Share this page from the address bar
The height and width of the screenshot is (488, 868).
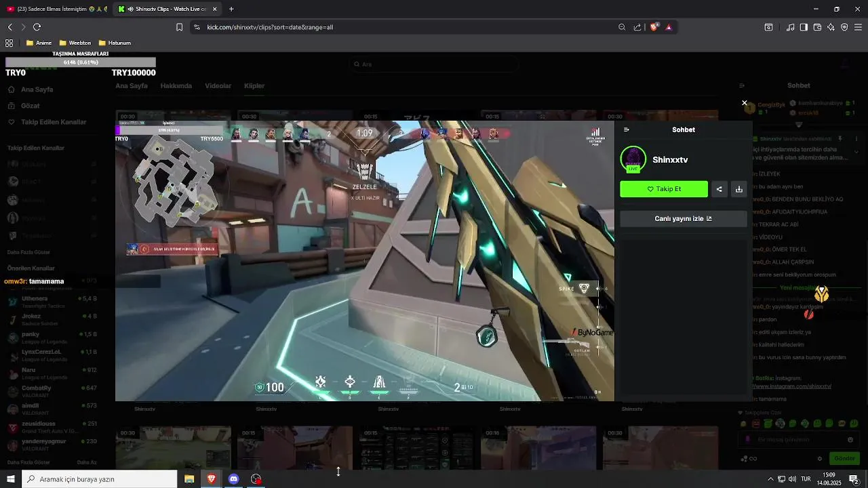pos(637,27)
